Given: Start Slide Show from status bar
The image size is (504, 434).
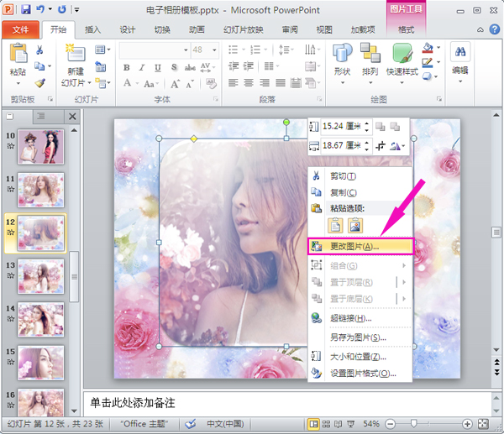Looking at the screenshot, I should pyautogui.click(x=350, y=424).
